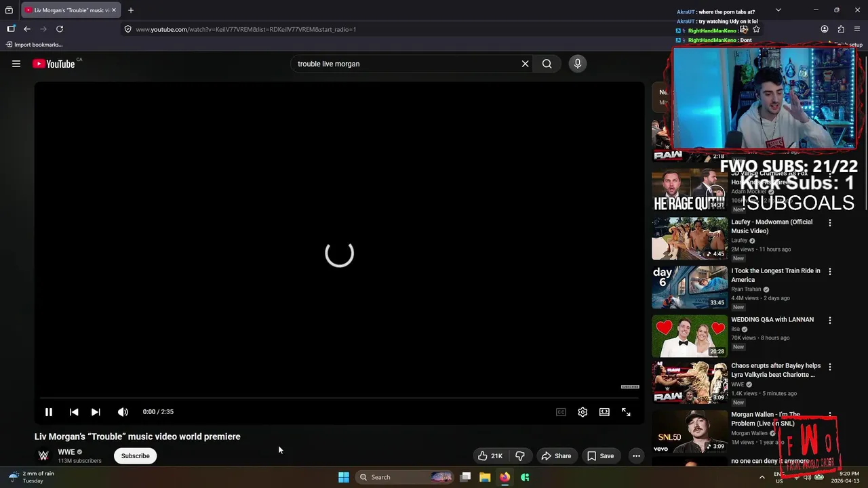
Task: Open "I Took the Longest Train Ride" title
Action: [776, 275]
